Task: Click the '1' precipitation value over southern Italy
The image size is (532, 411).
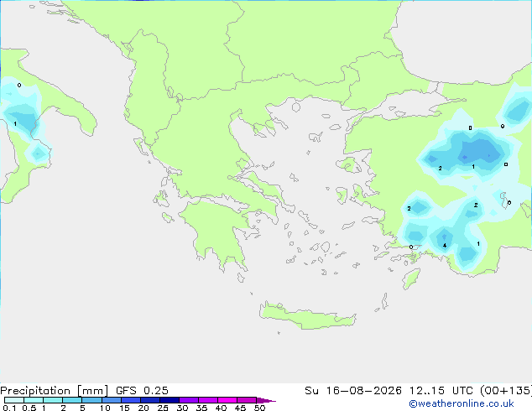Action: click(x=15, y=124)
